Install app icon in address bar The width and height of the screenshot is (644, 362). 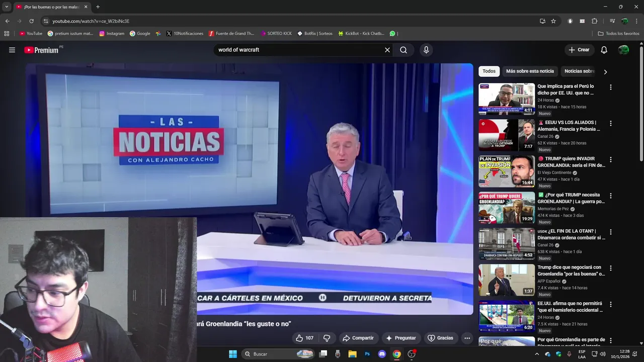click(x=542, y=21)
